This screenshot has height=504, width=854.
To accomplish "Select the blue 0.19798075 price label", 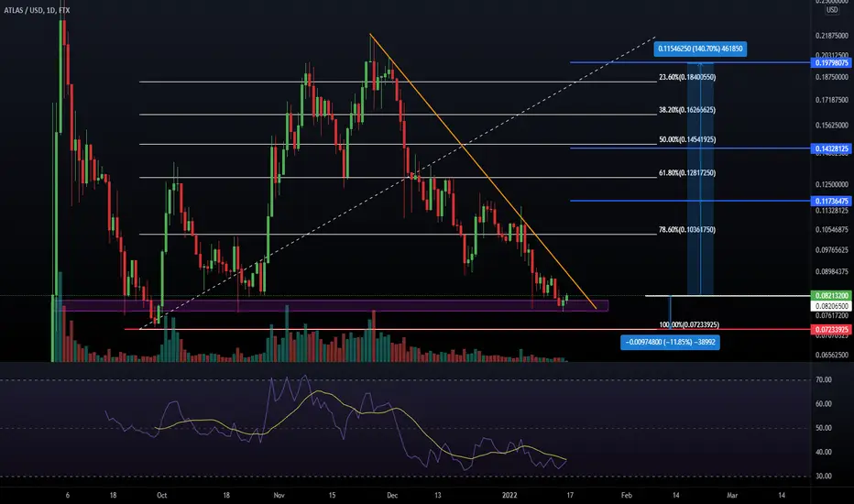I will (x=831, y=62).
